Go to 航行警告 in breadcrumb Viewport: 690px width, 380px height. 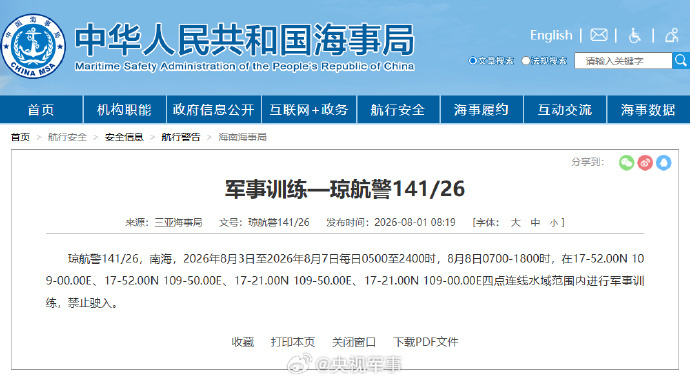(x=180, y=137)
